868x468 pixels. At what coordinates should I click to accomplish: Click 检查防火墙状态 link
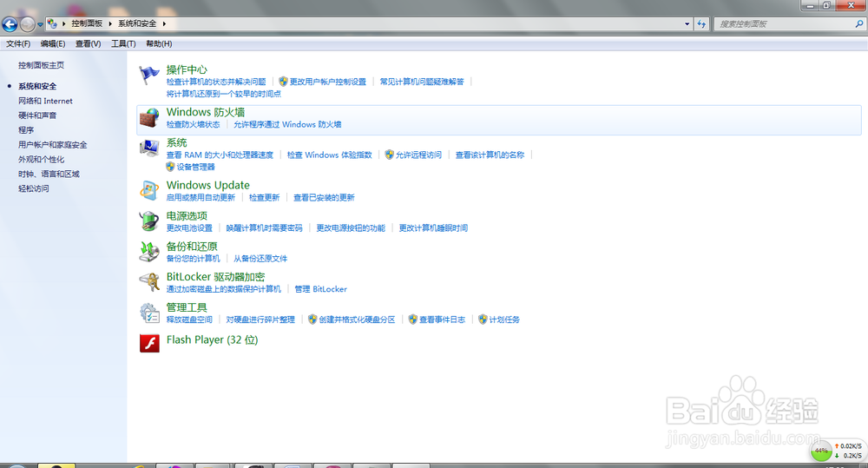[194, 125]
